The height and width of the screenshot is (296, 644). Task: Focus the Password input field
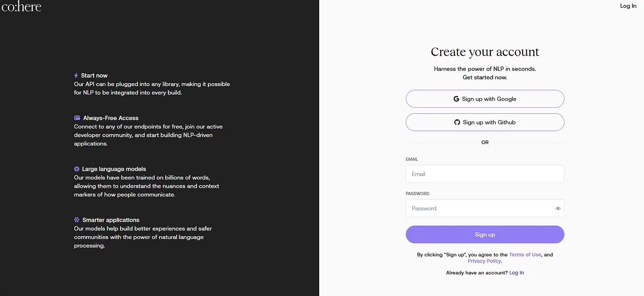coord(478,209)
